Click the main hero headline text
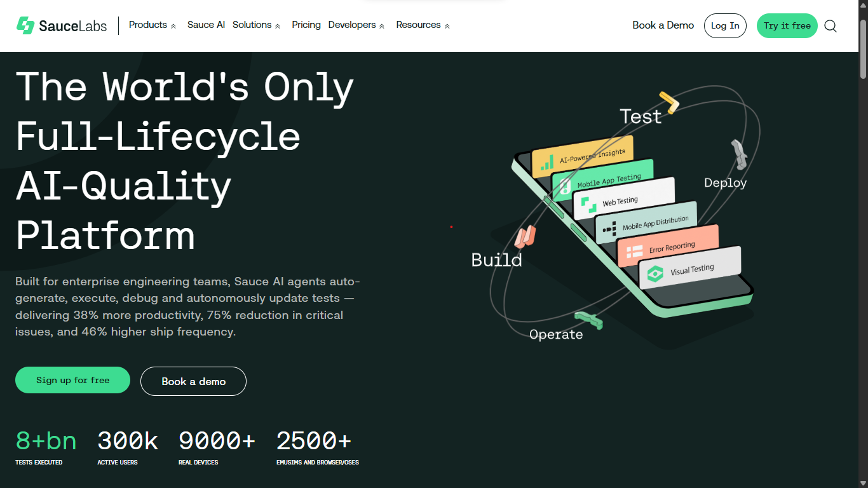868x488 pixels. coord(185,160)
